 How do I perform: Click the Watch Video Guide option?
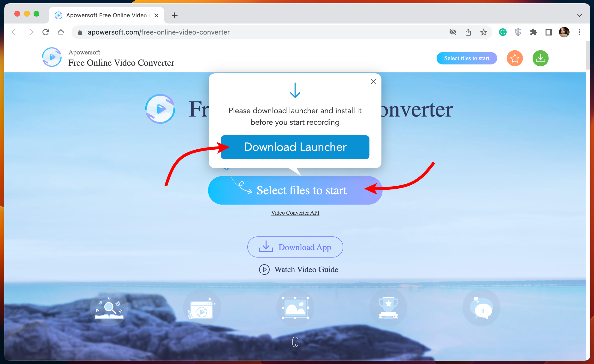click(x=296, y=269)
